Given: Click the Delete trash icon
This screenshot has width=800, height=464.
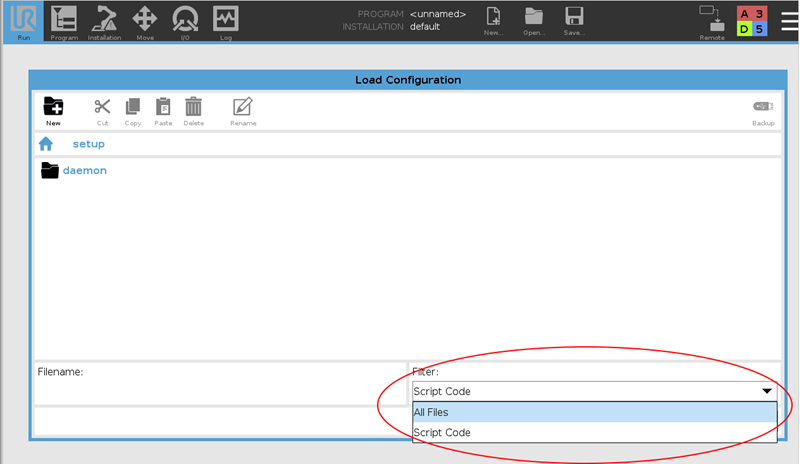Looking at the screenshot, I should (x=194, y=111).
